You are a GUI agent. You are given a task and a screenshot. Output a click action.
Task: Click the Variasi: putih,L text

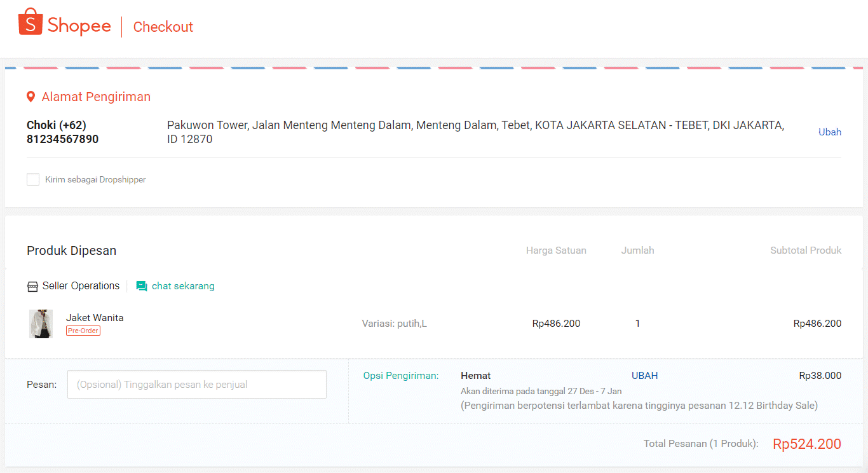[394, 324]
